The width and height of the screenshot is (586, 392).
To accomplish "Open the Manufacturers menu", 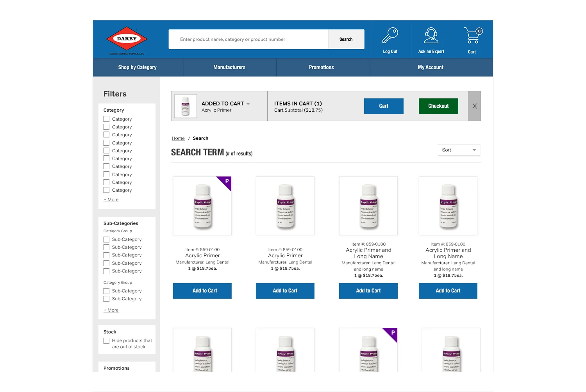I will tap(230, 67).
